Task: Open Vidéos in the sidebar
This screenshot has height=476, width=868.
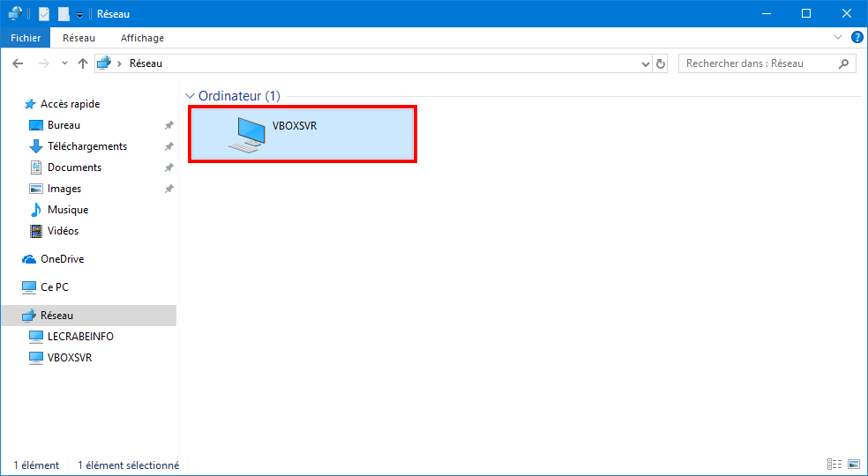Action: 63,231
